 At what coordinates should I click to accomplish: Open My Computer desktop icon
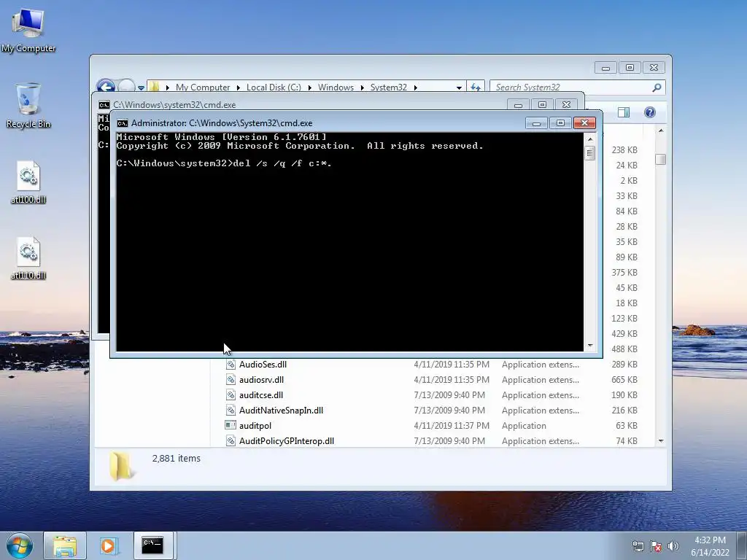[x=28, y=31]
